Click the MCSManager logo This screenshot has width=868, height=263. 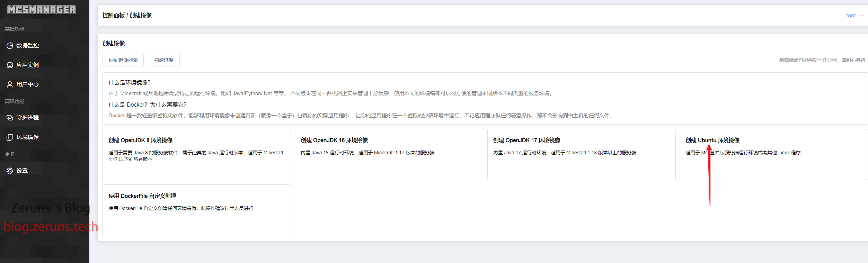(42, 10)
